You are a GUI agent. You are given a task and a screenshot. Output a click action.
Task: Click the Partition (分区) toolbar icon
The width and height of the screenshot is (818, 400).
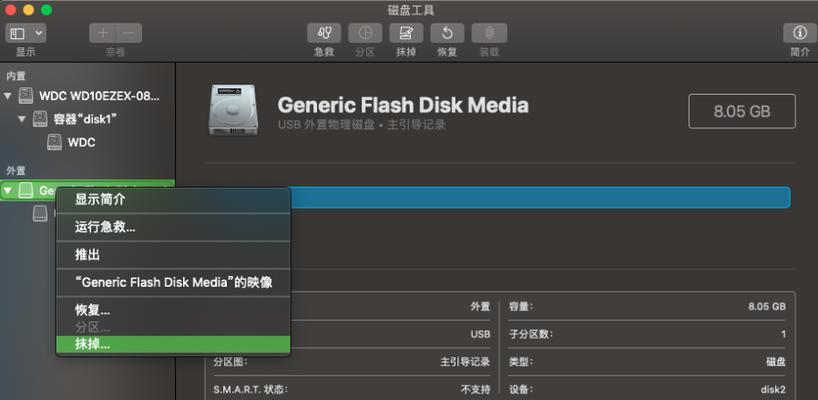tap(365, 33)
